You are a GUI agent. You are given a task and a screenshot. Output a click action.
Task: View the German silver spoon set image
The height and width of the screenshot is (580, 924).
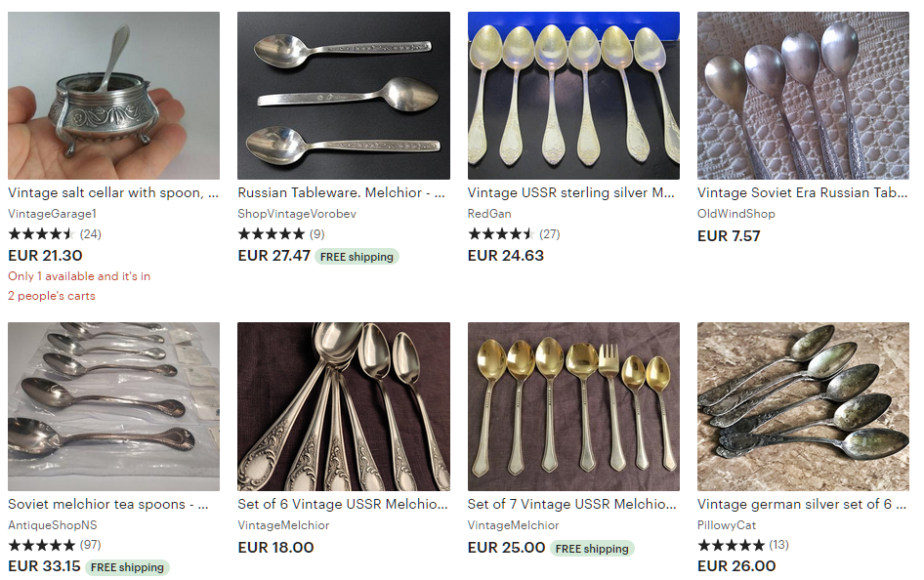tap(803, 406)
